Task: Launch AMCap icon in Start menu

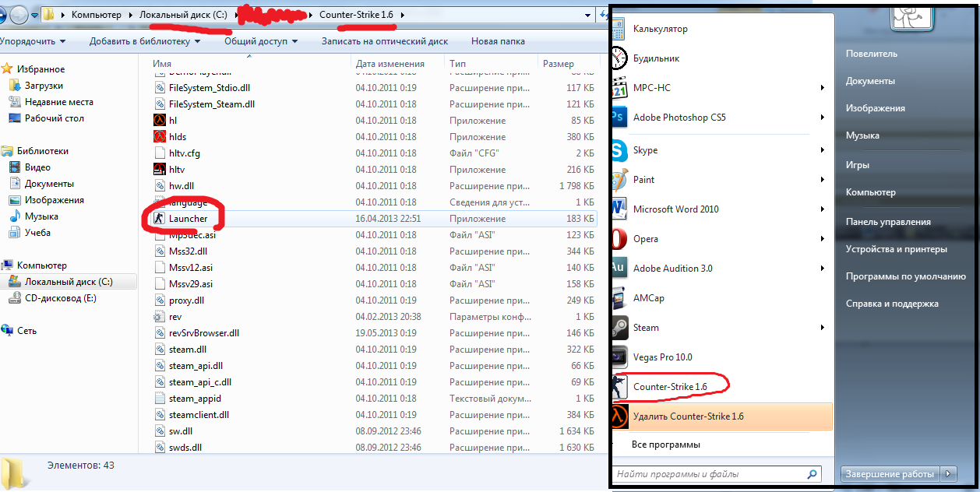Action: tap(620, 298)
